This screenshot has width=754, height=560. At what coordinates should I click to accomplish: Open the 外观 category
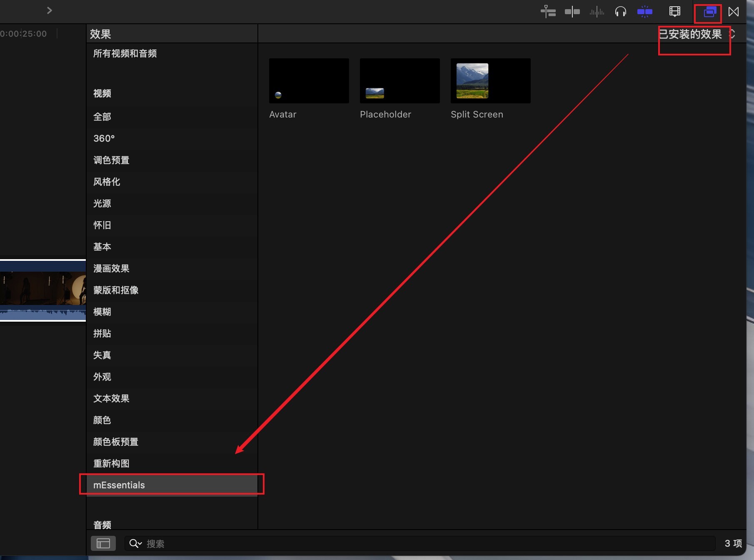click(172, 377)
